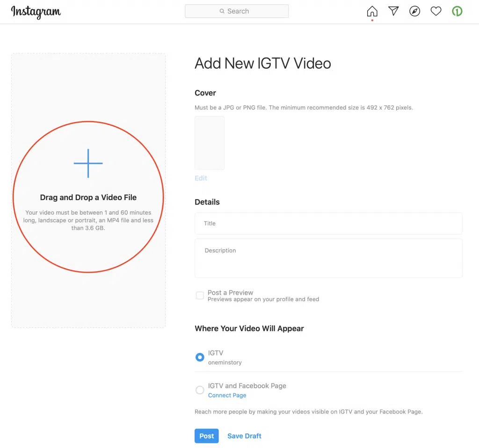Image resolution: width=479 pixels, height=448 pixels.
Task: Open the Explore compass icon
Action: pyautogui.click(x=414, y=11)
